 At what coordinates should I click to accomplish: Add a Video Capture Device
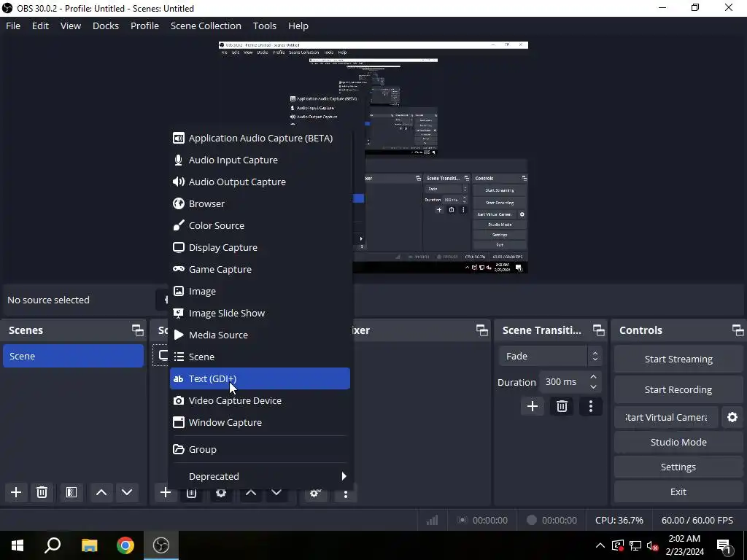260,401
